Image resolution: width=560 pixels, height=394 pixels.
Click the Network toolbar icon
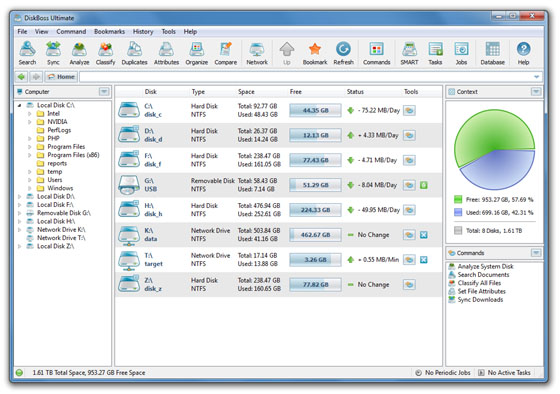pyautogui.click(x=257, y=53)
